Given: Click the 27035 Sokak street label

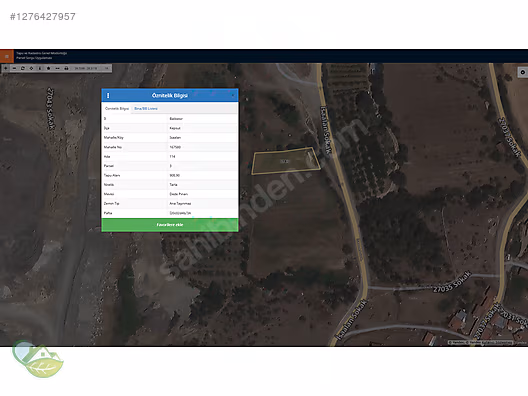Looking at the screenshot, I should tap(452, 282).
